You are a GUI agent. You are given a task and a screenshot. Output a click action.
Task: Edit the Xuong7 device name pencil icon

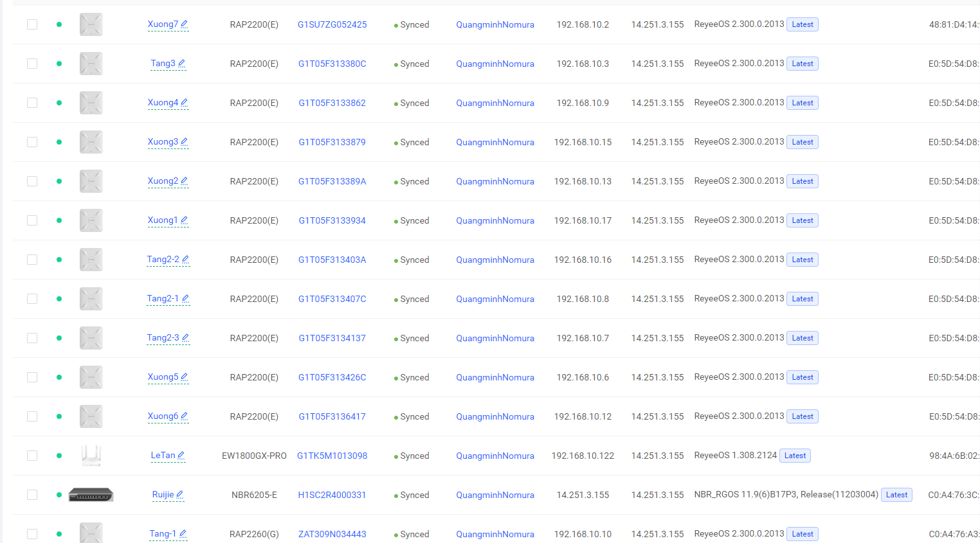(184, 24)
